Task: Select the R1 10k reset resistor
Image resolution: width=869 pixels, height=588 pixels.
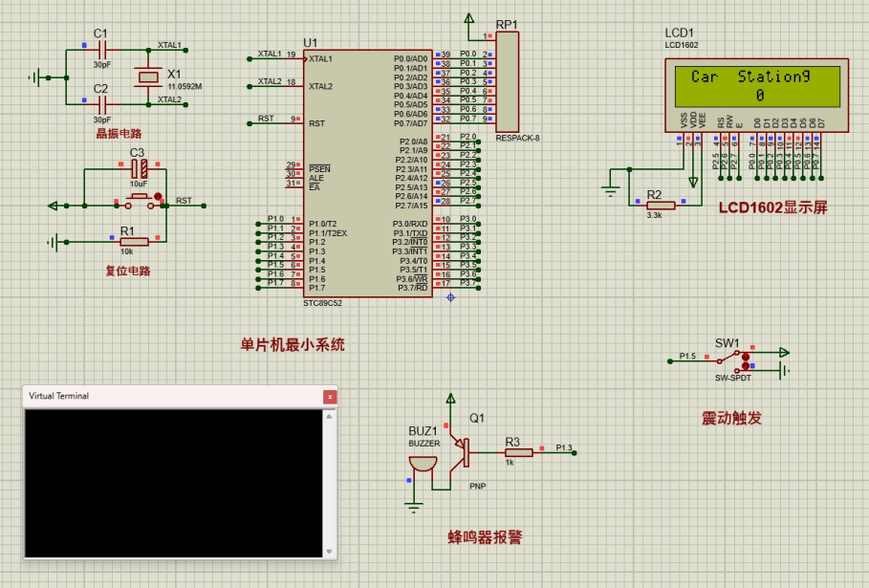Action: tap(135, 241)
